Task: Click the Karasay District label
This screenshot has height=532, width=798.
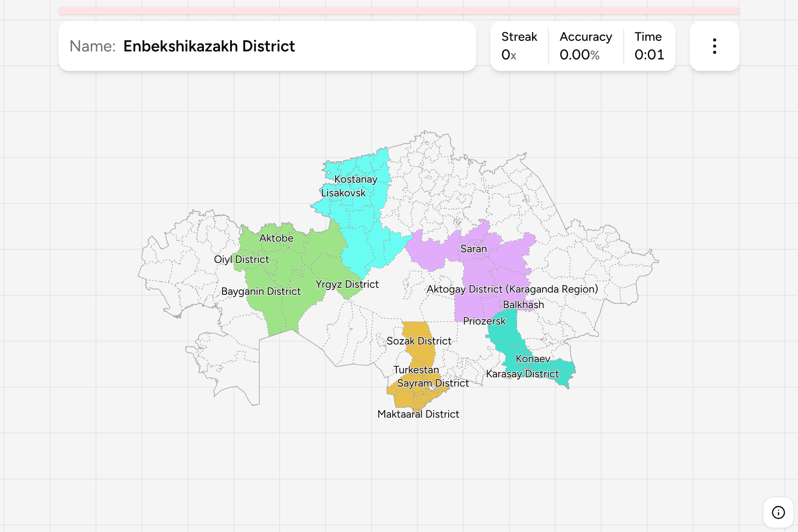Action: tap(522, 374)
